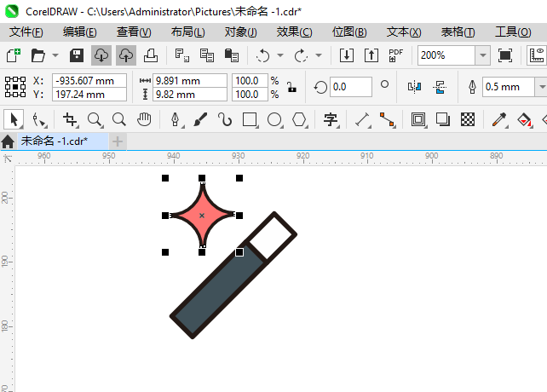The image size is (547, 392).
Task: Click the Undo arrow icon
Action: [263, 55]
